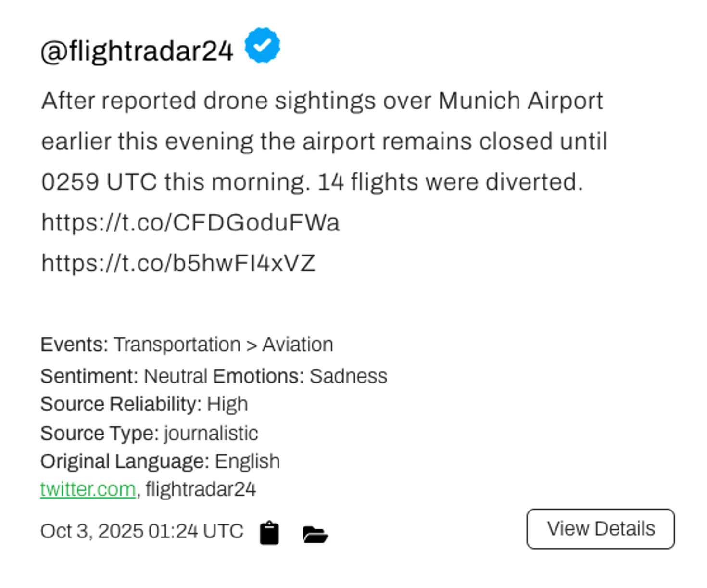Open the t.co/CFDGoduFWa link
The image size is (707, 588).
pyautogui.click(x=190, y=223)
